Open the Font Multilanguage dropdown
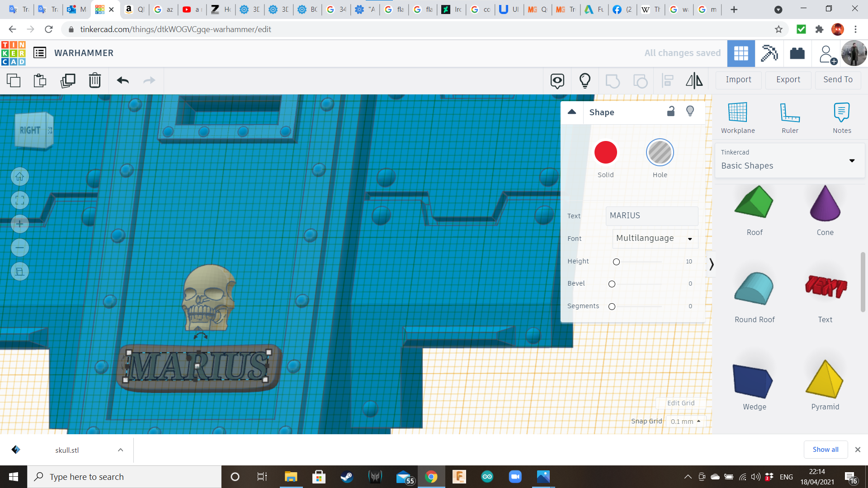This screenshot has height=488, width=868. click(655, 239)
